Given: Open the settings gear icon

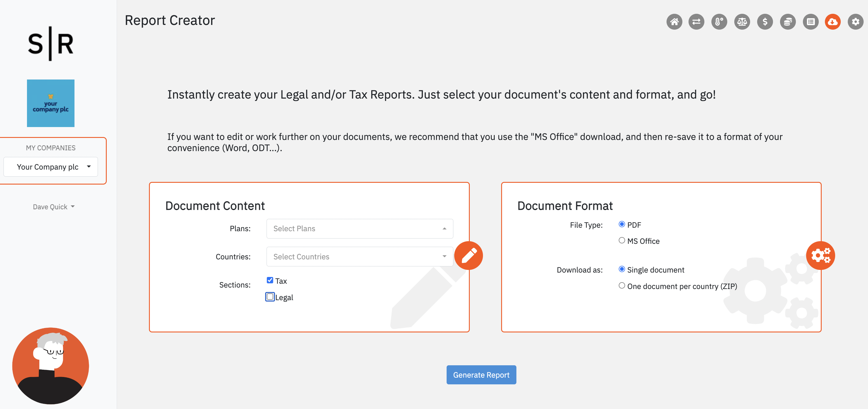Looking at the screenshot, I should pos(855,22).
